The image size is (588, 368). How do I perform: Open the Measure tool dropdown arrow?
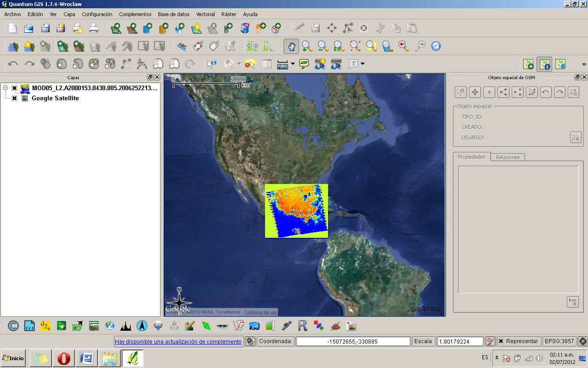[x=293, y=64]
